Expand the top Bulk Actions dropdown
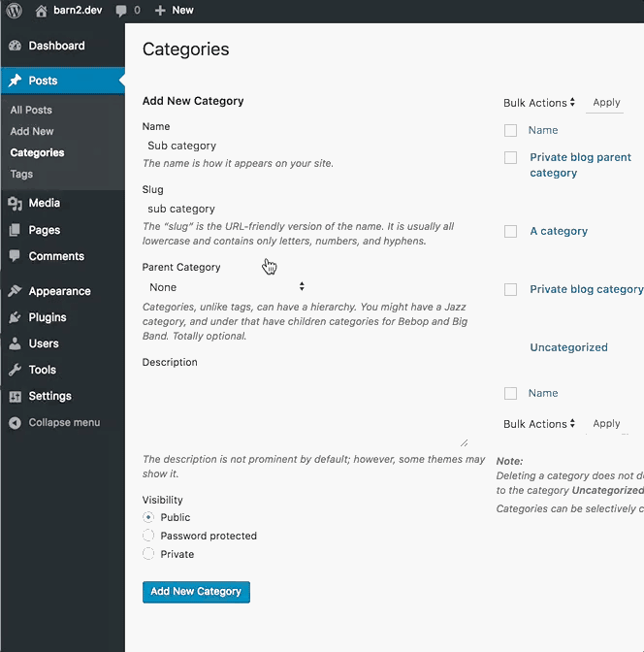The image size is (644, 652). [539, 103]
